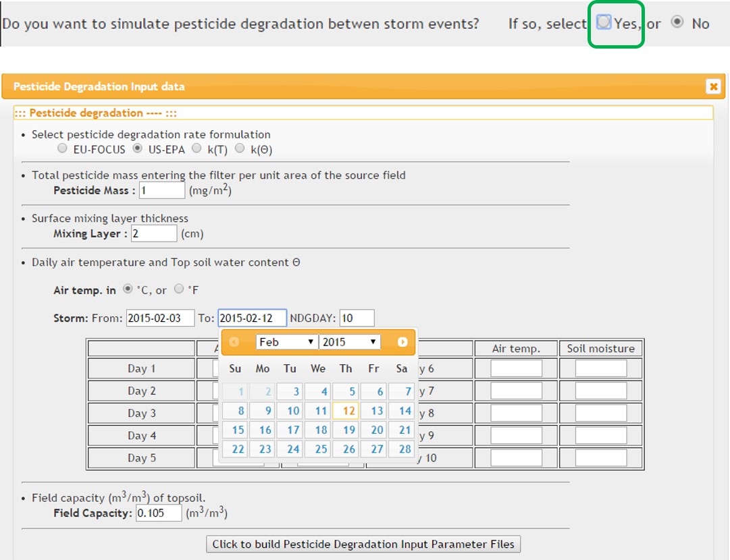Focus the Mixing Layer input field
Screen dimensions: 730x560
pos(154,233)
